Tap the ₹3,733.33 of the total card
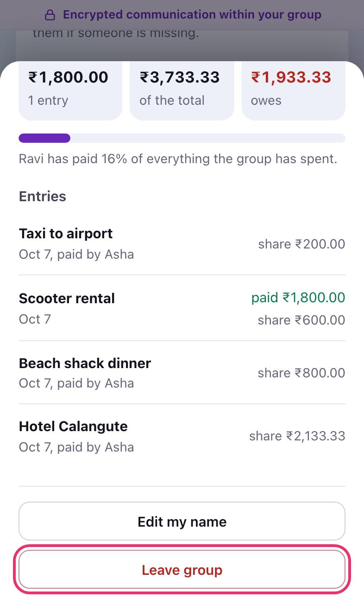364x611 pixels. 182,89
